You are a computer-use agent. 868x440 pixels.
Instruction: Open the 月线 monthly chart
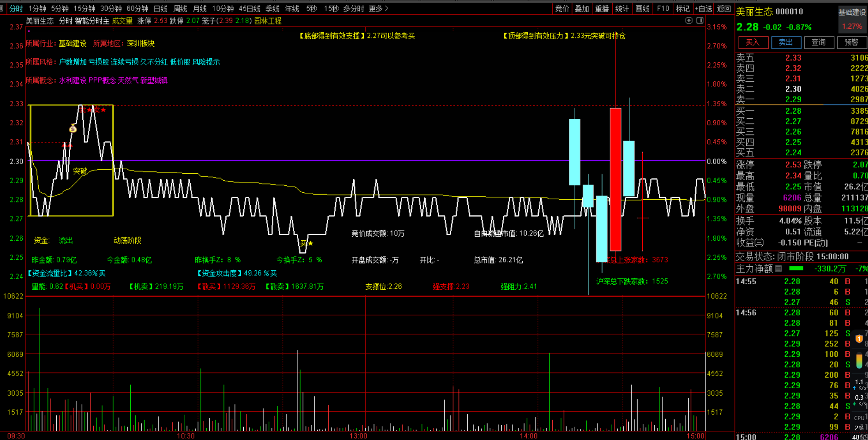point(199,8)
